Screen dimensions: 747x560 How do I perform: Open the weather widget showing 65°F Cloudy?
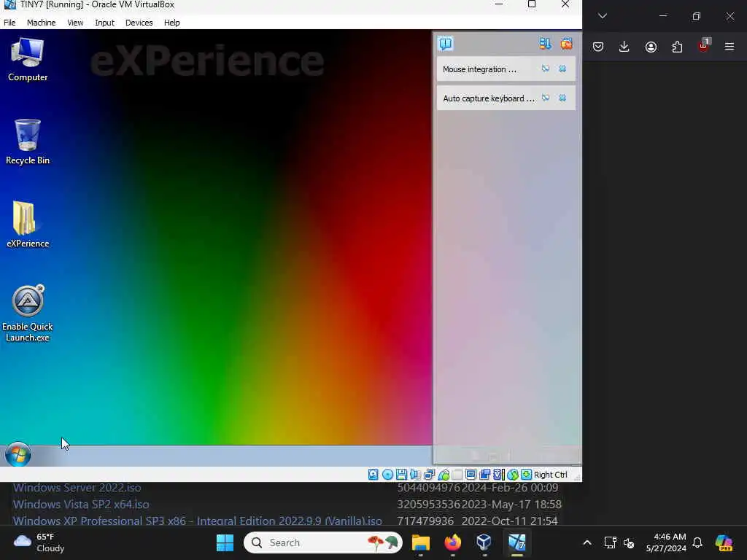39,542
